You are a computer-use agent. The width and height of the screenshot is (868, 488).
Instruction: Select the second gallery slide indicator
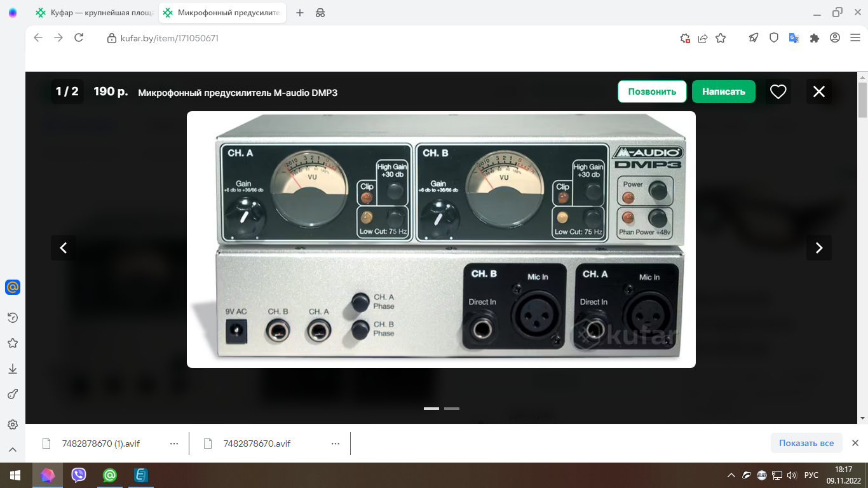click(452, 409)
